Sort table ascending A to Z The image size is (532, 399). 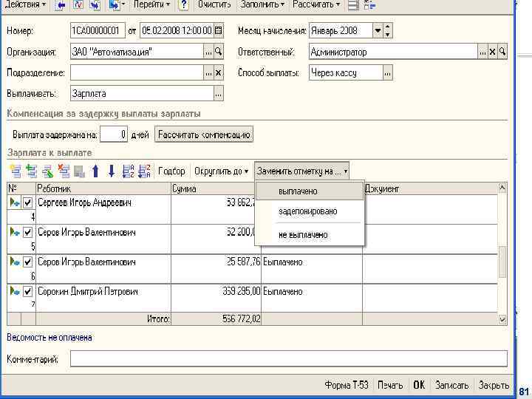point(129,171)
